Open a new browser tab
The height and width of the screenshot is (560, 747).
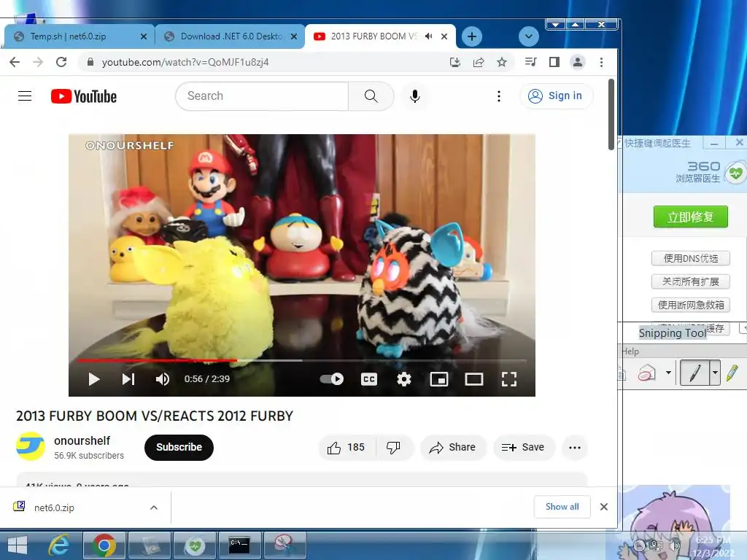[472, 36]
